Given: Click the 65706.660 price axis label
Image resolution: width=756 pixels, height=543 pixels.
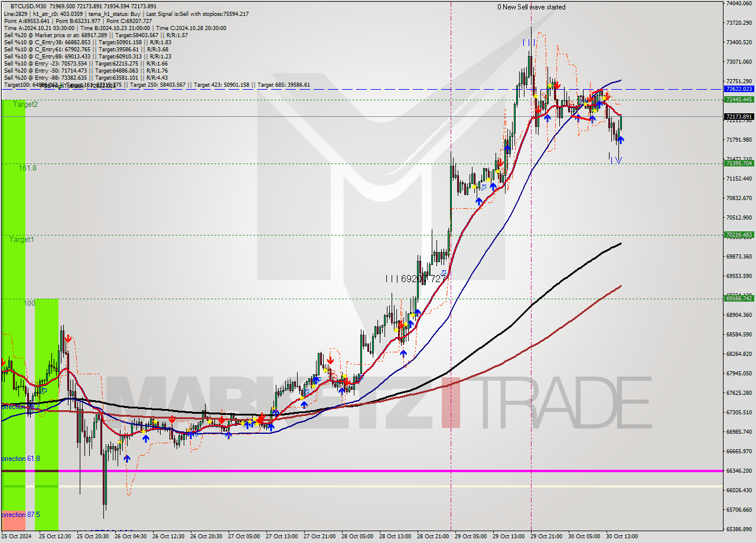Looking at the screenshot, I should (739, 510).
